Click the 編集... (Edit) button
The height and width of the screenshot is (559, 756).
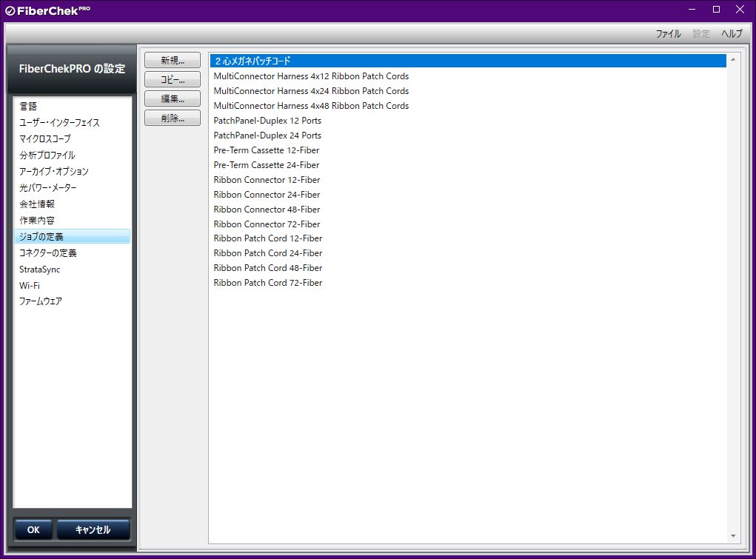tap(172, 99)
